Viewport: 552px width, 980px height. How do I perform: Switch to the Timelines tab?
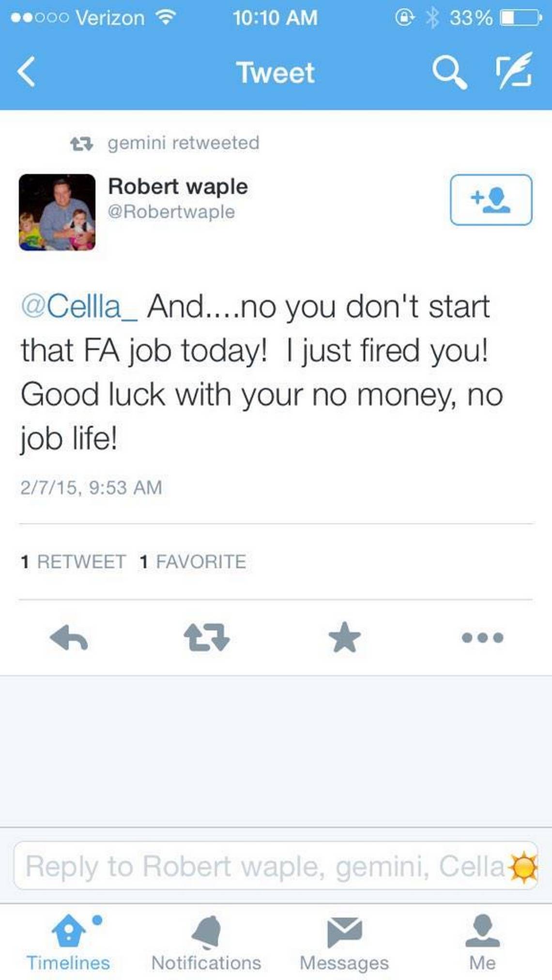68,942
